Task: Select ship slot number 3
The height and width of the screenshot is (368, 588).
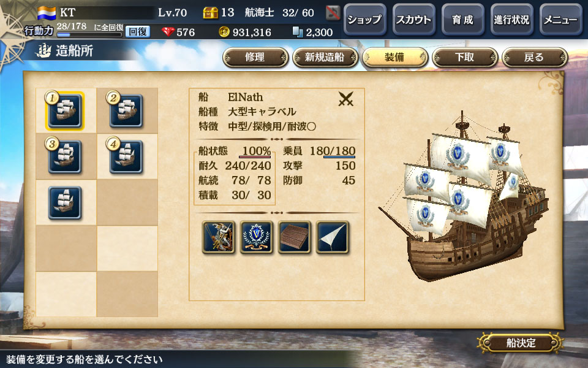Action: coord(65,157)
